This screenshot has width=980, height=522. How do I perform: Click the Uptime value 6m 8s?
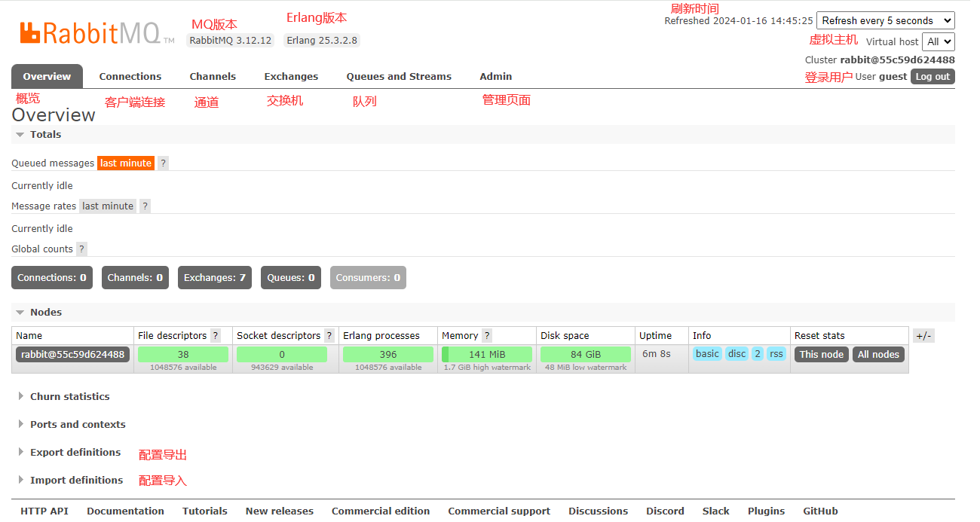(657, 354)
